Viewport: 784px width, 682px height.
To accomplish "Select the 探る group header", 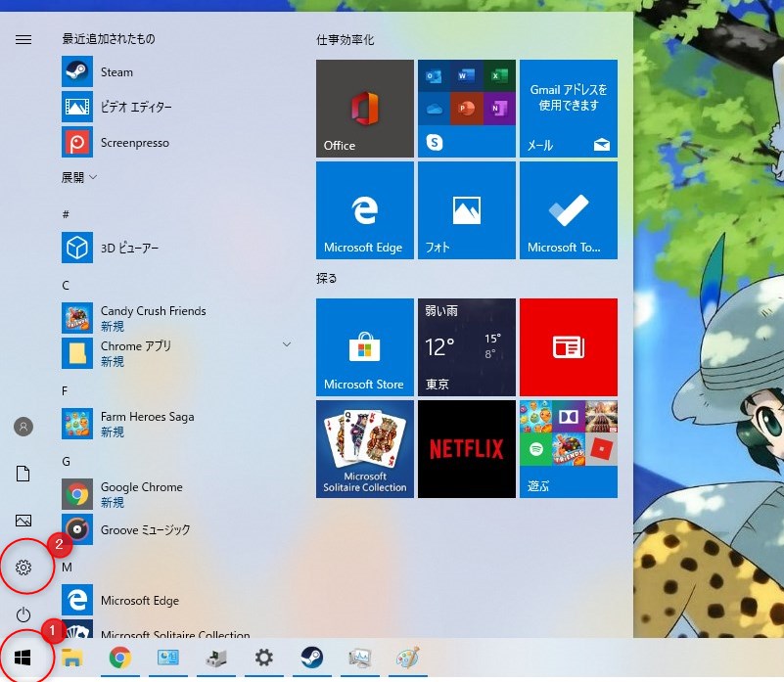I will click(x=327, y=279).
